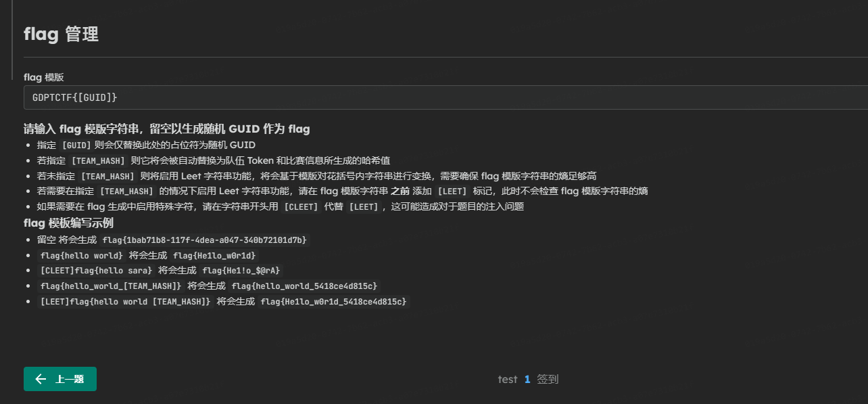The height and width of the screenshot is (404, 868).
Task: Click the "flag 模版" field label
Action: click(44, 77)
